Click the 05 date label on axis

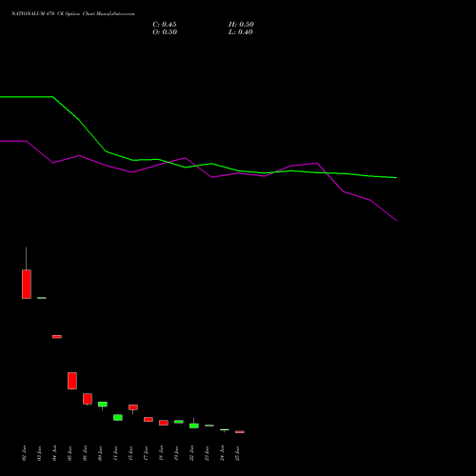pyautogui.click(x=69, y=453)
